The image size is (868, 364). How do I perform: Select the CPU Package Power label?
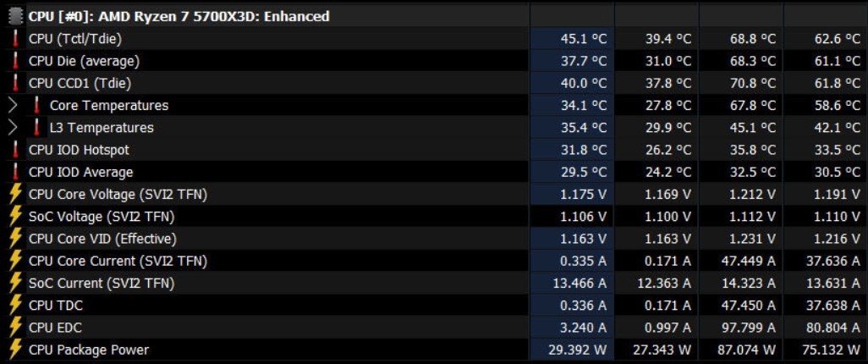click(x=89, y=350)
